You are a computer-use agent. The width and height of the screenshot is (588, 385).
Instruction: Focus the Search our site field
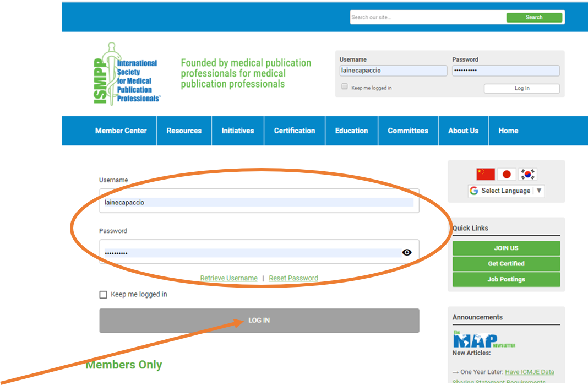(x=428, y=17)
